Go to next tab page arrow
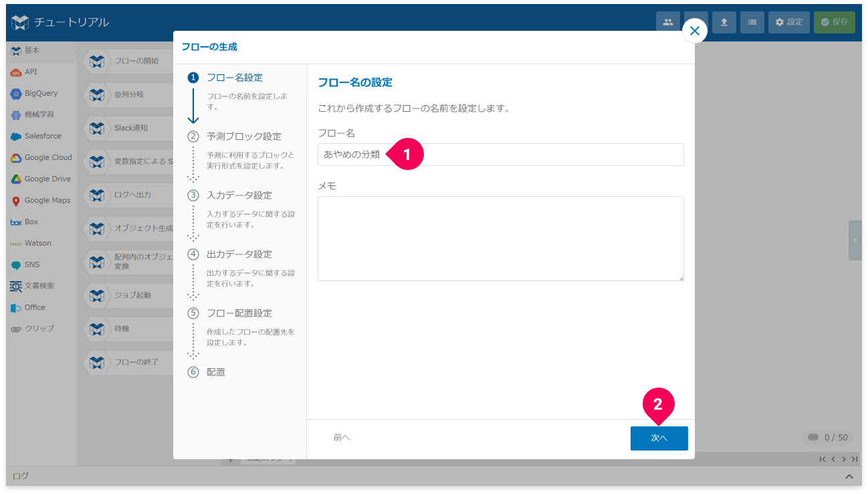Image resolution: width=868 pixels, height=494 pixels. click(x=844, y=459)
